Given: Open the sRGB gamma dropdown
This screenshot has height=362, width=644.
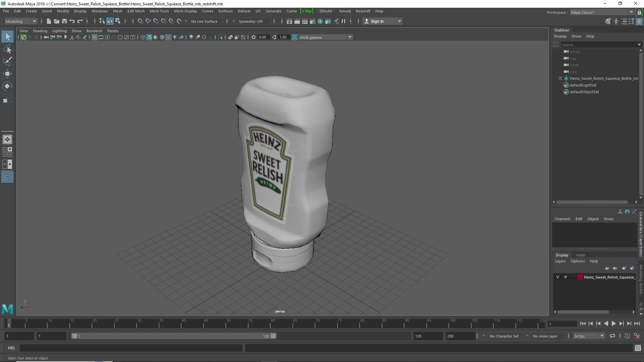Looking at the screenshot, I should tap(325, 37).
